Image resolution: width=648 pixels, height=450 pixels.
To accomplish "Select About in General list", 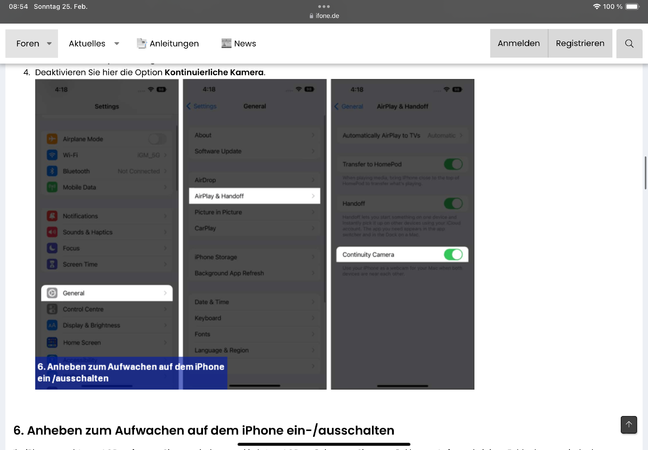I will point(255,135).
